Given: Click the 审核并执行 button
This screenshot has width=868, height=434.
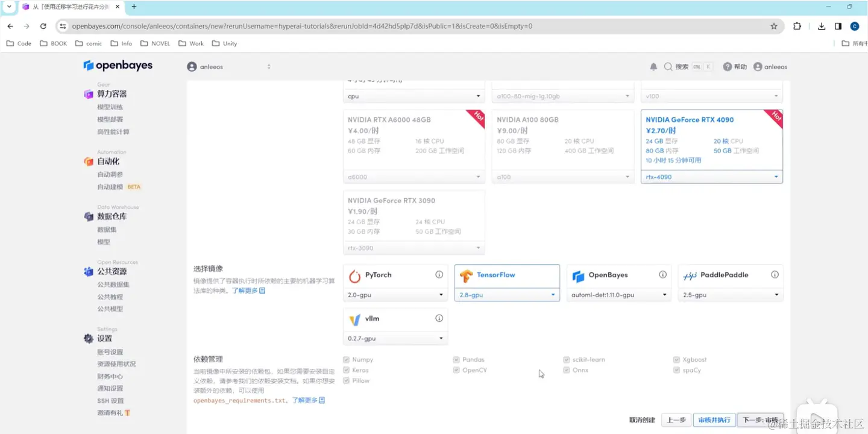Looking at the screenshot, I should tap(714, 420).
